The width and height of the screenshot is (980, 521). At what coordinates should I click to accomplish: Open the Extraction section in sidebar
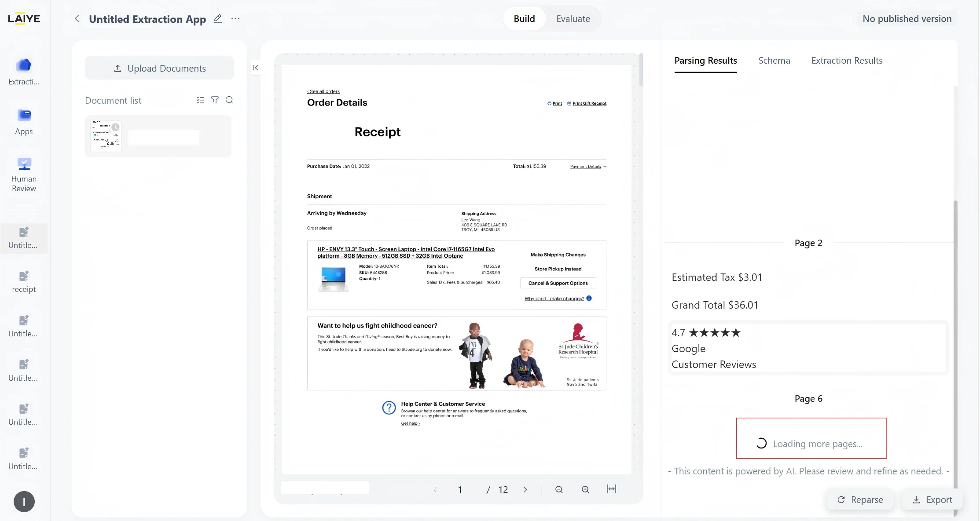click(24, 72)
